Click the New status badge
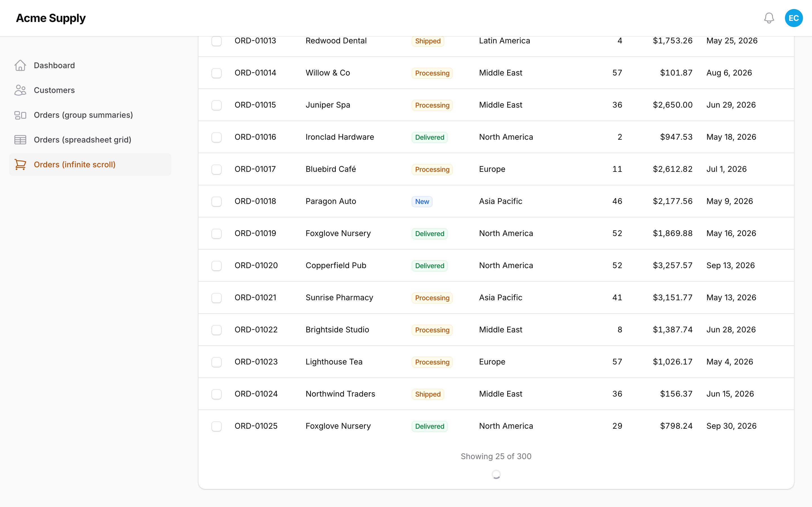The image size is (812, 507). [x=422, y=201]
